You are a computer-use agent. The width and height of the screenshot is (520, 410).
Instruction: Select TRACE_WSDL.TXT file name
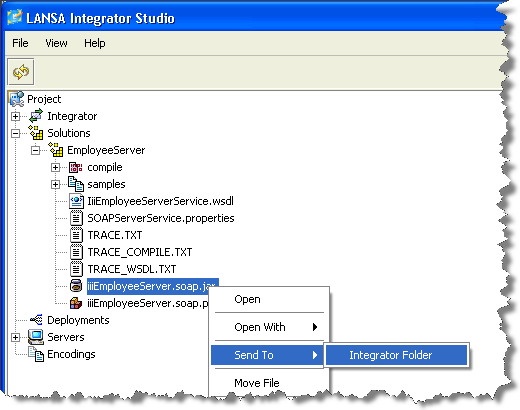click(132, 269)
